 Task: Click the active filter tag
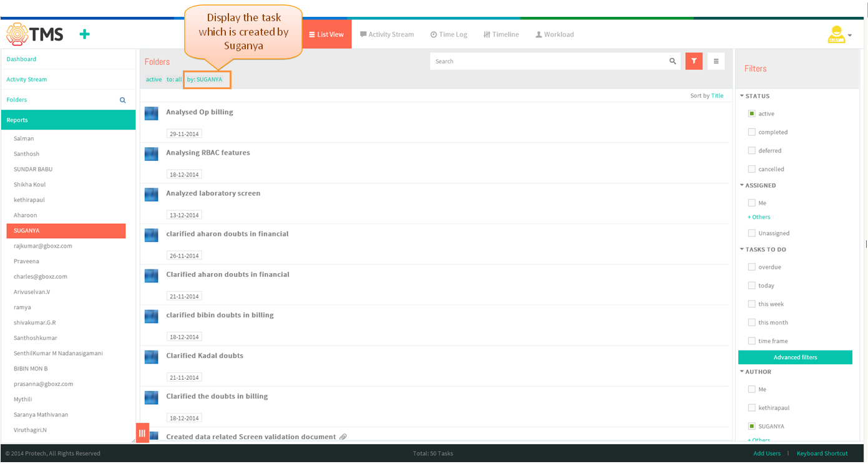(x=154, y=80)
